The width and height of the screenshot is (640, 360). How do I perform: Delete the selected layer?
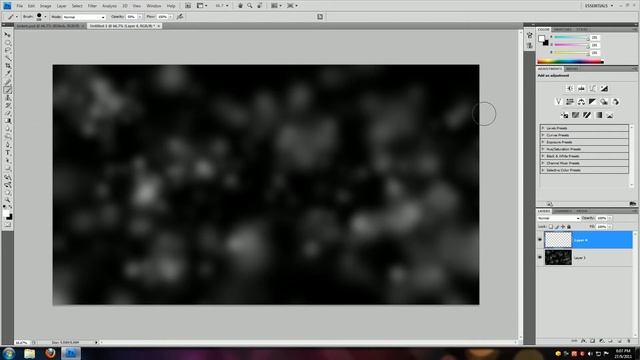click(x=629, y=341)
